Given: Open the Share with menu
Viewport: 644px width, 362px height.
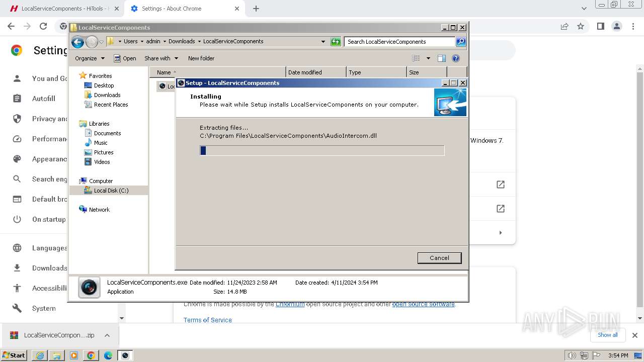Looking at the screenshot, I should [x=161, y=58].
